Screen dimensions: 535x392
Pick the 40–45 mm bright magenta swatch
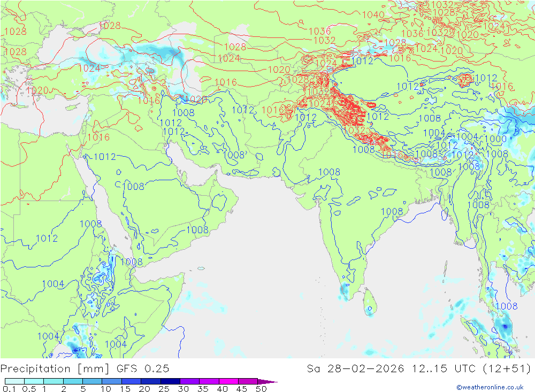(x=228, y=381)
